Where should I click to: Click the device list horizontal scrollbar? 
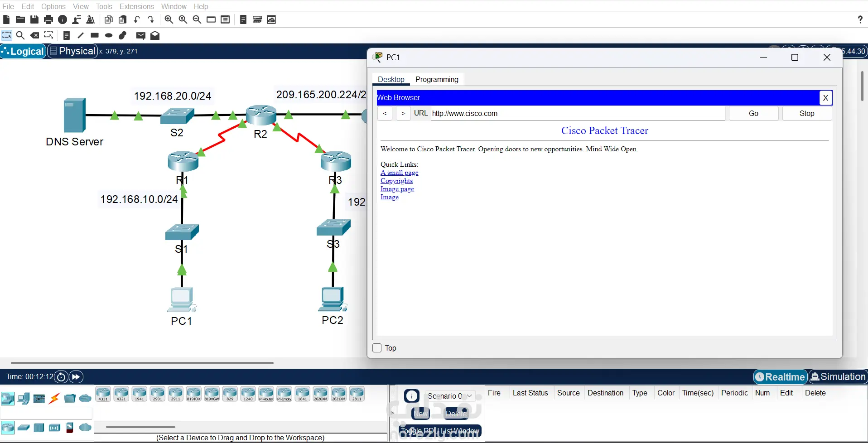(140, 427)
